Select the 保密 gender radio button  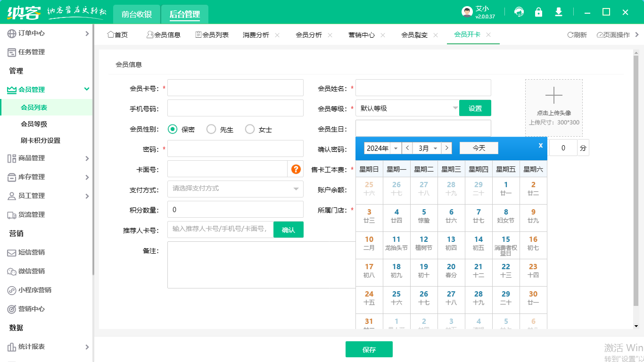(173, 129)
